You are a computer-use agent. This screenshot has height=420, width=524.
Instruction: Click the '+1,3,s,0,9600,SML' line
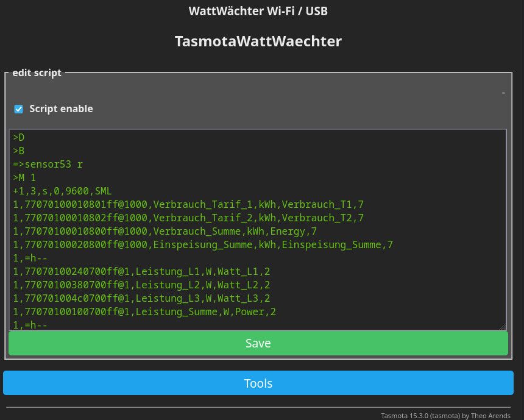(x=62, y=191)
